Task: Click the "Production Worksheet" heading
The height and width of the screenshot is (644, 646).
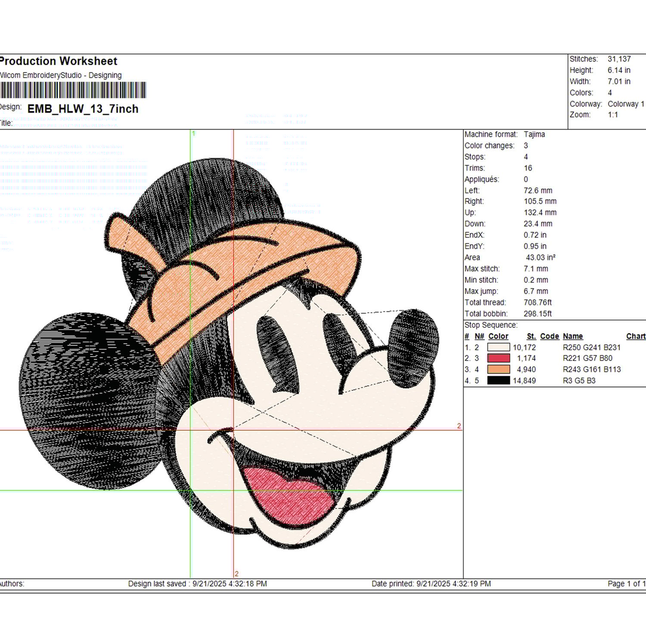Action: 58,61
